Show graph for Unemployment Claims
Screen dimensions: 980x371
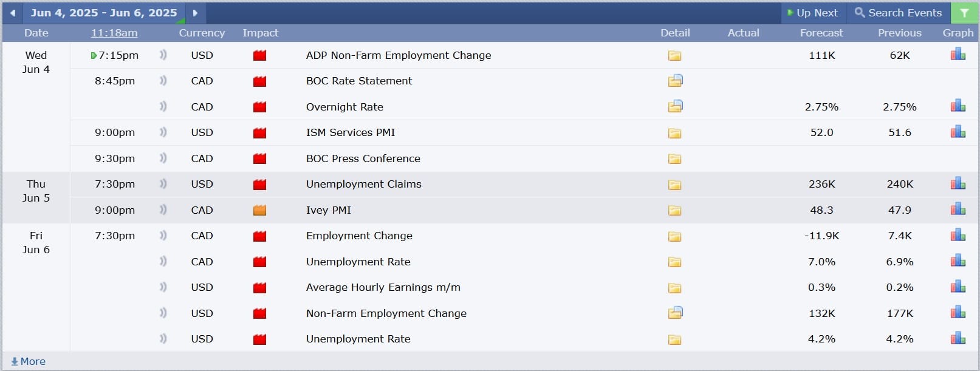[x=958, y=184]
